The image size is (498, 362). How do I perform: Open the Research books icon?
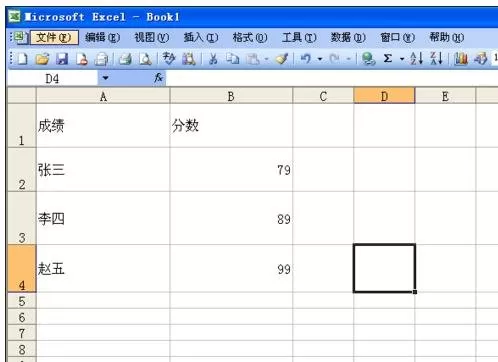coord(189,59)
